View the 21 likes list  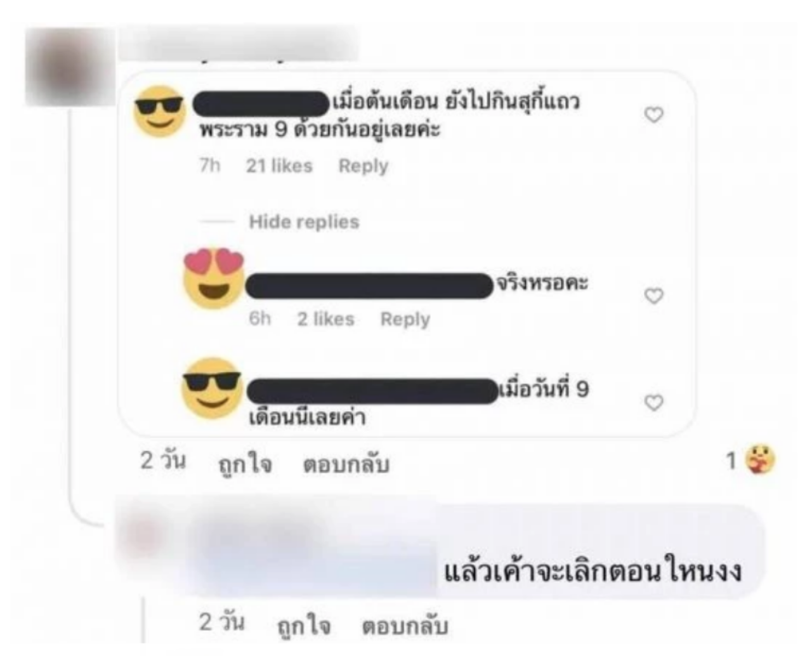[279, 166]
